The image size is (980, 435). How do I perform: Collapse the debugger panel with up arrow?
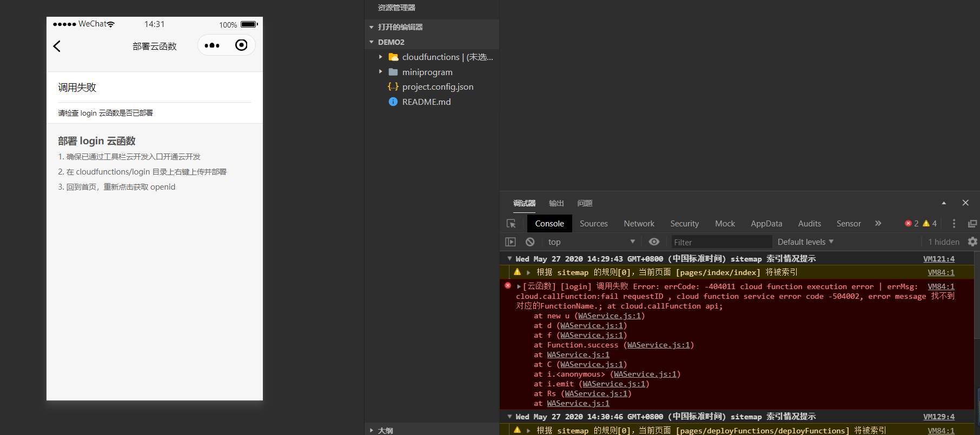coord(944,203)
